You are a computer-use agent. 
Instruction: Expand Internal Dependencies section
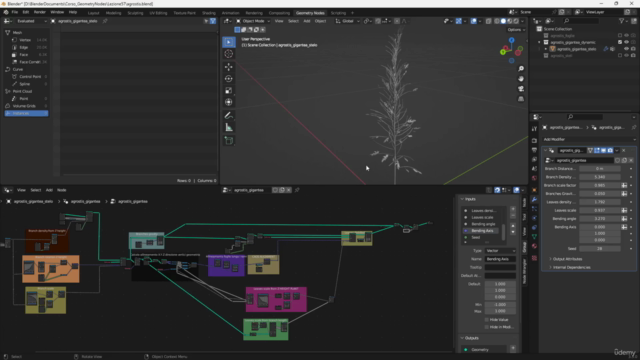point(571,267)
